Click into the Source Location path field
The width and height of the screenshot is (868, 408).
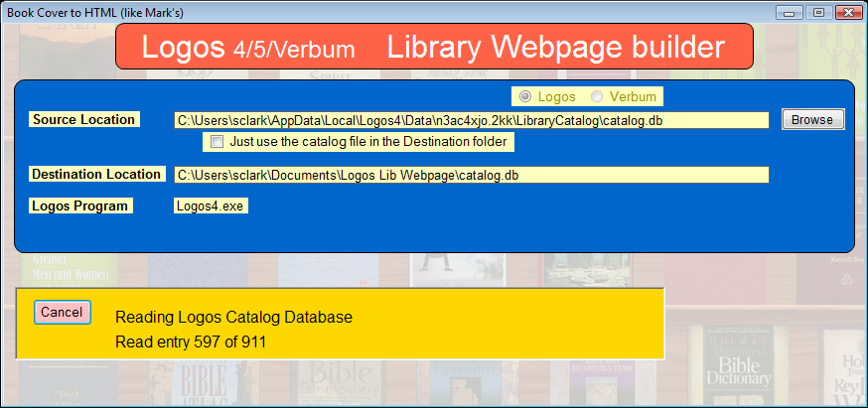[471, 120]
